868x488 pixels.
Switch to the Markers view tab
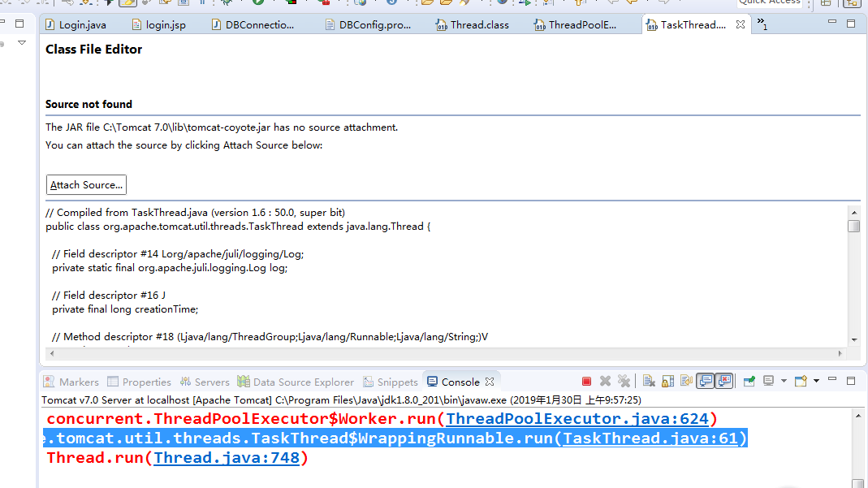[71, 382]
